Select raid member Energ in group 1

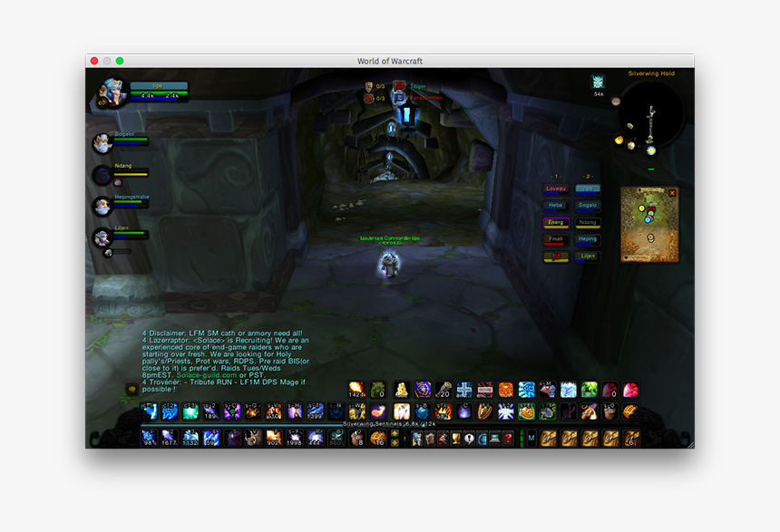click(556, 223)
